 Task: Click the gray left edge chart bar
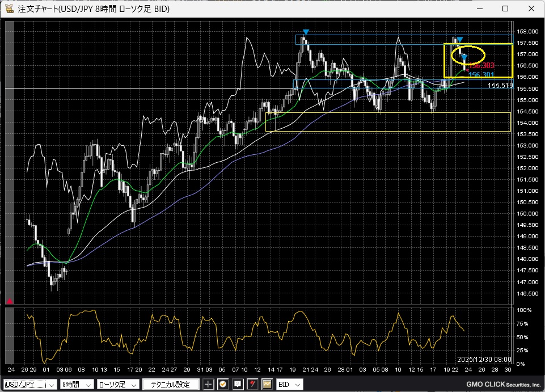(x=10, y=162)
